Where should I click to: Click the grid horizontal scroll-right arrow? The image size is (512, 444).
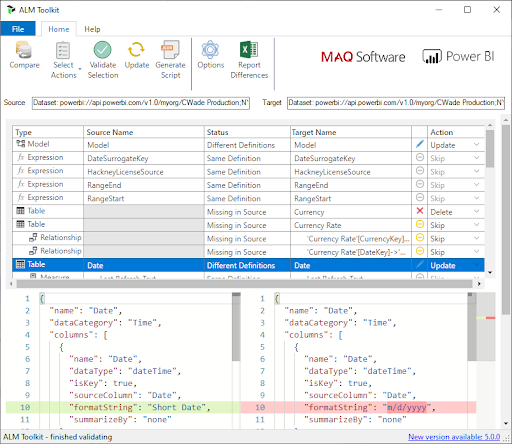(479, 284)
